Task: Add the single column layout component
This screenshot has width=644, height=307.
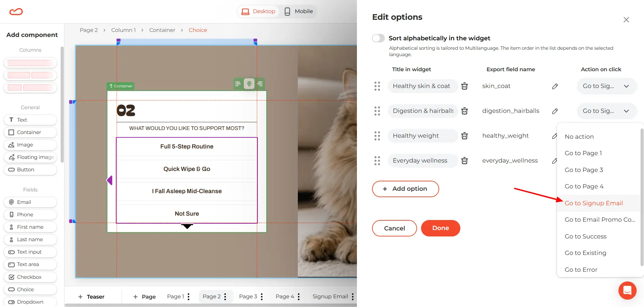Action: pos(30,63)
